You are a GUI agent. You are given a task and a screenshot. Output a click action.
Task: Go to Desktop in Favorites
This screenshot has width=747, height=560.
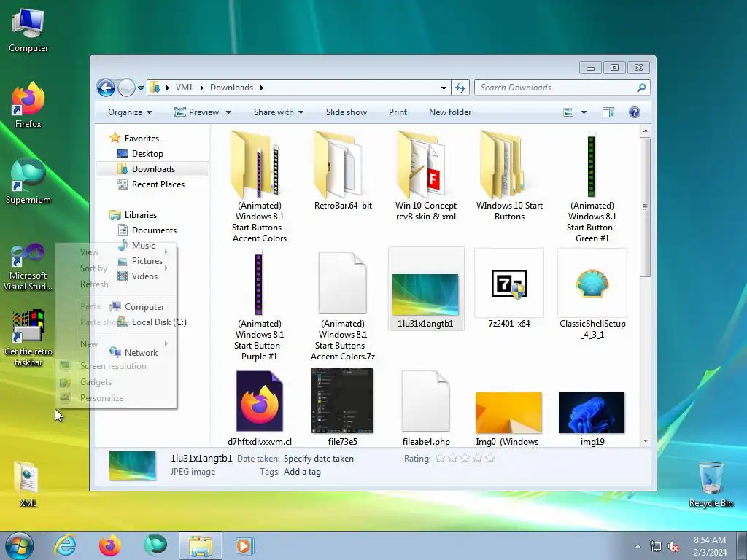pyautogui.click(x=141, y=154)
